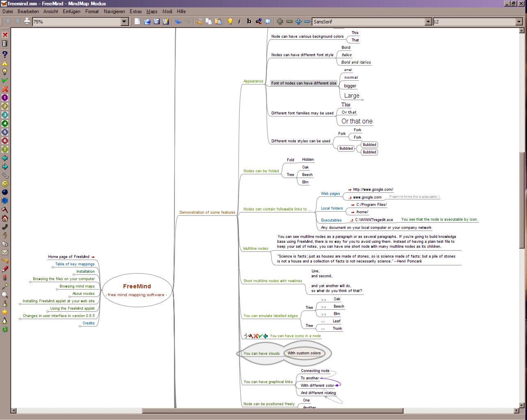Click the save floppy disk icon
The width and height of the screenshot is (527, 420).
pyautogui.click(x=156, y=21)
